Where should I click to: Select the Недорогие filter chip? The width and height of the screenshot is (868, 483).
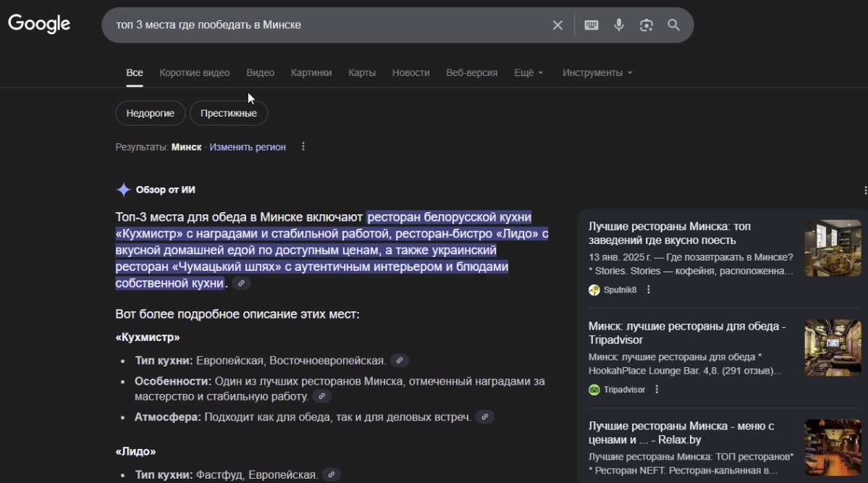pyautogui.click(x=151, y=114)
